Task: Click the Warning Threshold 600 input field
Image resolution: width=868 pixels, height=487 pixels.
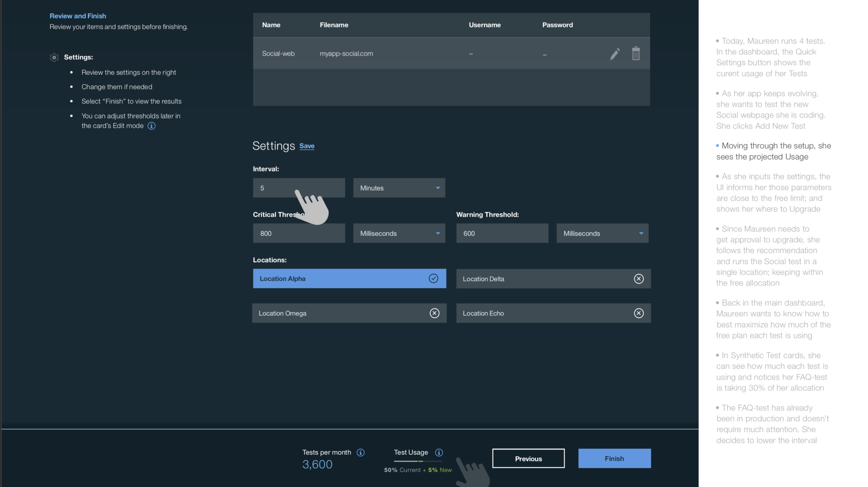Action: click(502, 233)
